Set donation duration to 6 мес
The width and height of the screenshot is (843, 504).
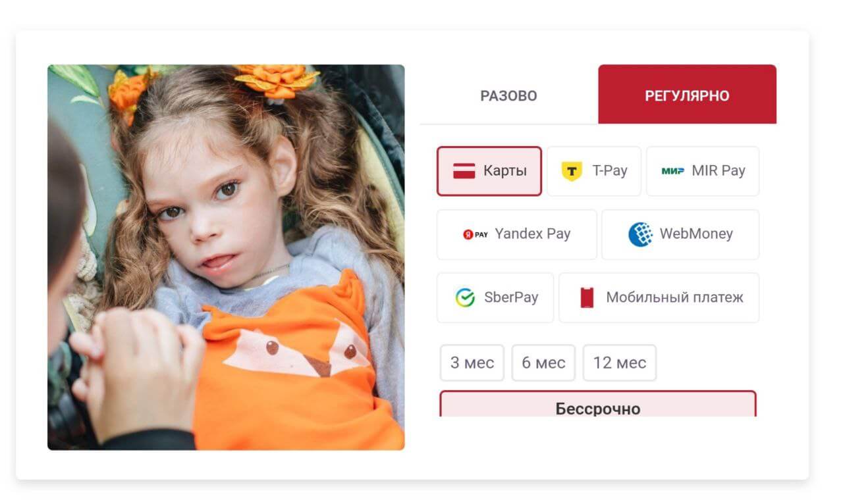click(x=543, y=363)
